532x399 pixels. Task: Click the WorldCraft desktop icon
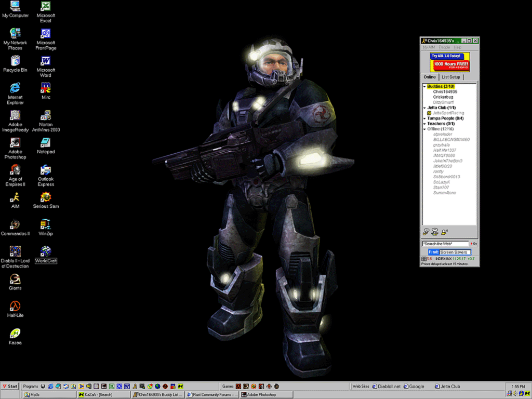(x=46, y=255)
